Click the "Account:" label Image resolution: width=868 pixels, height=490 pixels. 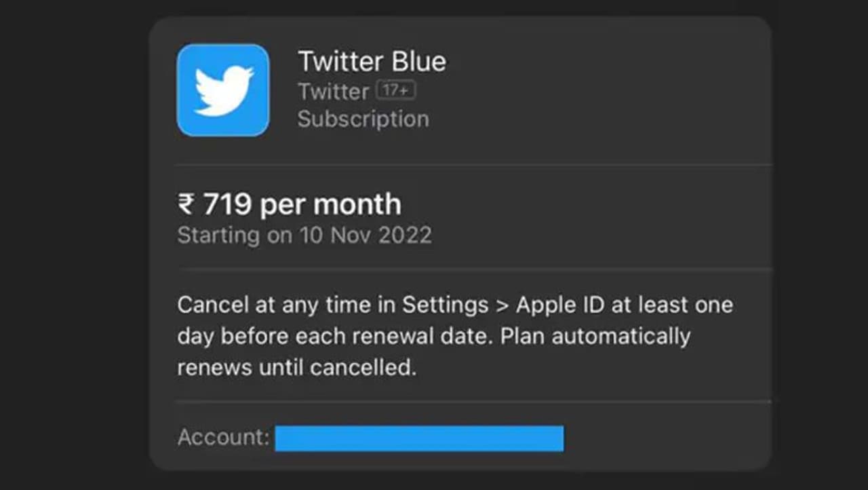(223, 437)
